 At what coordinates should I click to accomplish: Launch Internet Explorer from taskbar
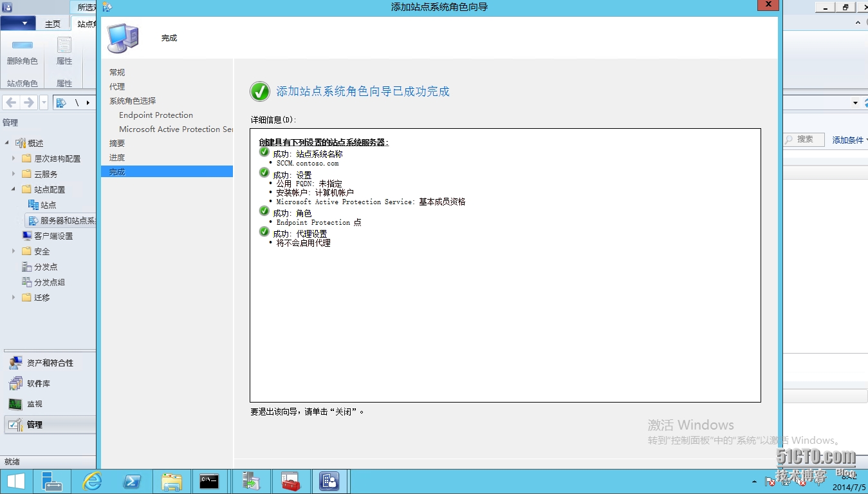click(x=92, y=481)
